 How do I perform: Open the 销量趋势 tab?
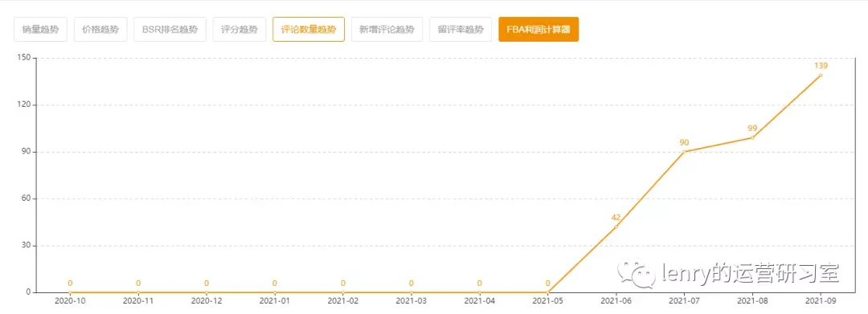[x=40, y=29]
